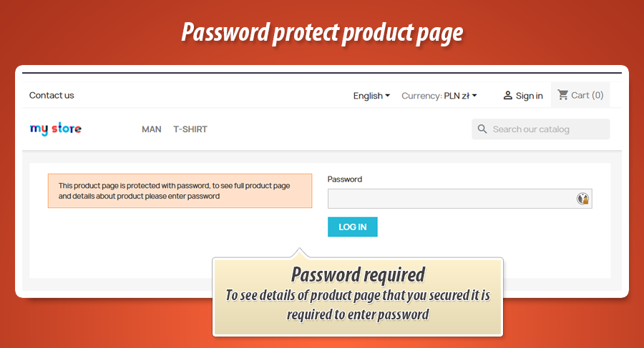
Task: Click the Password field label
Action: [x=345, y=179]
